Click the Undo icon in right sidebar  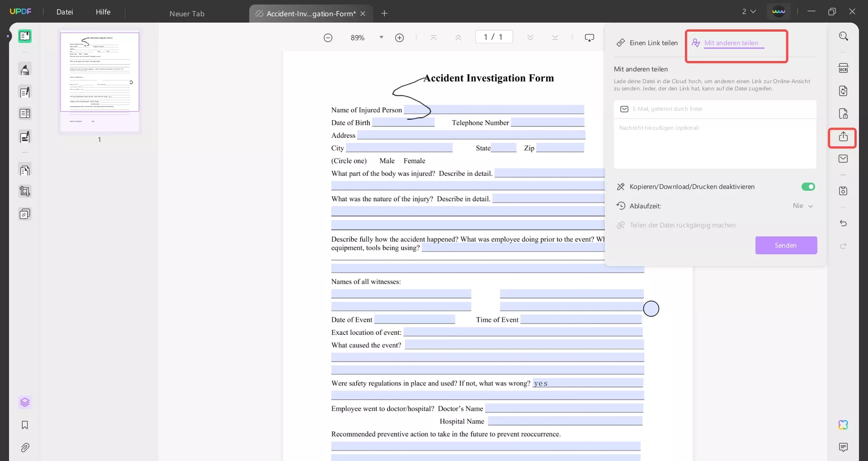(843, 223)
